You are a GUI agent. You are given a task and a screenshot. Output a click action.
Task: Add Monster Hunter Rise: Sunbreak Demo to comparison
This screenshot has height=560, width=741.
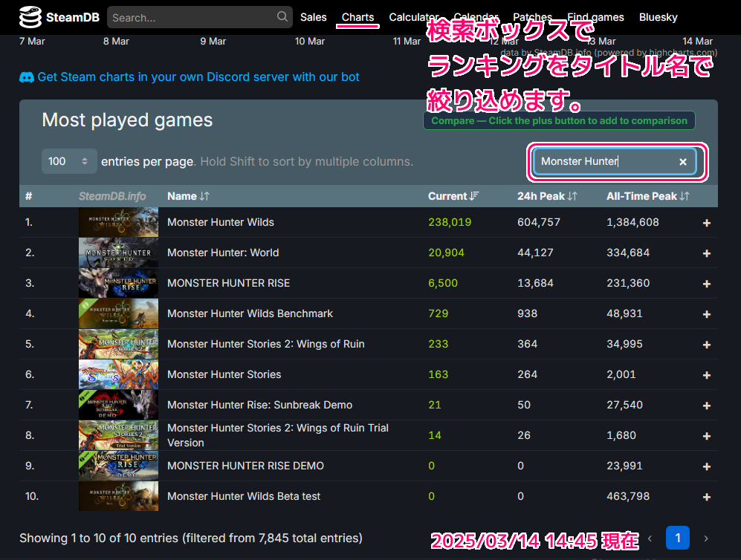pyautogui.click(x=707, y=406)
